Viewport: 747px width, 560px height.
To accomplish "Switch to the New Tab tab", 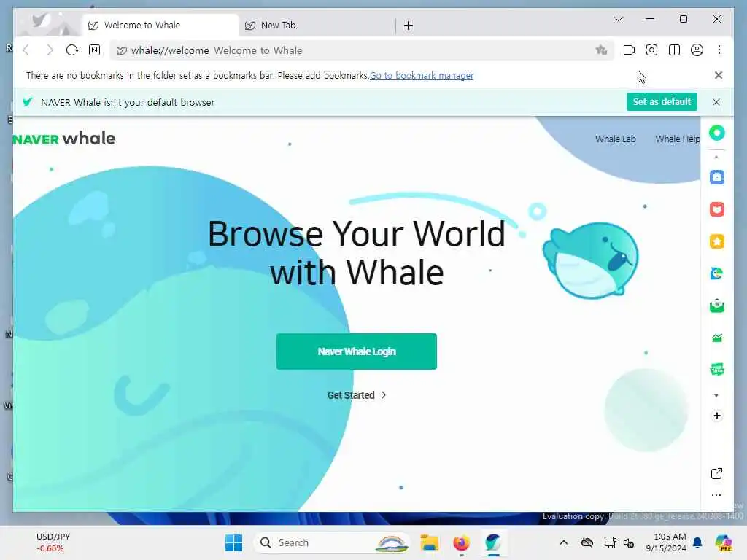I will pyautogui.click(x=317, y=26).
